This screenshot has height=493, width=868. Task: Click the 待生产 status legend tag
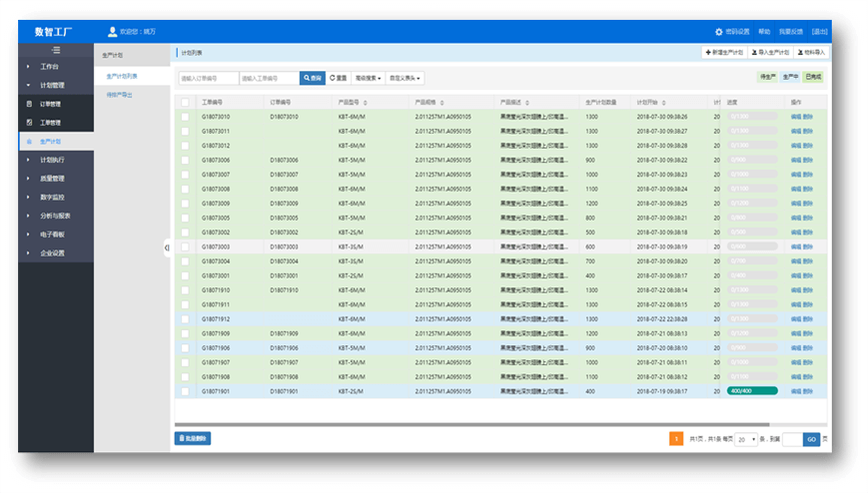tap(767, 77)
